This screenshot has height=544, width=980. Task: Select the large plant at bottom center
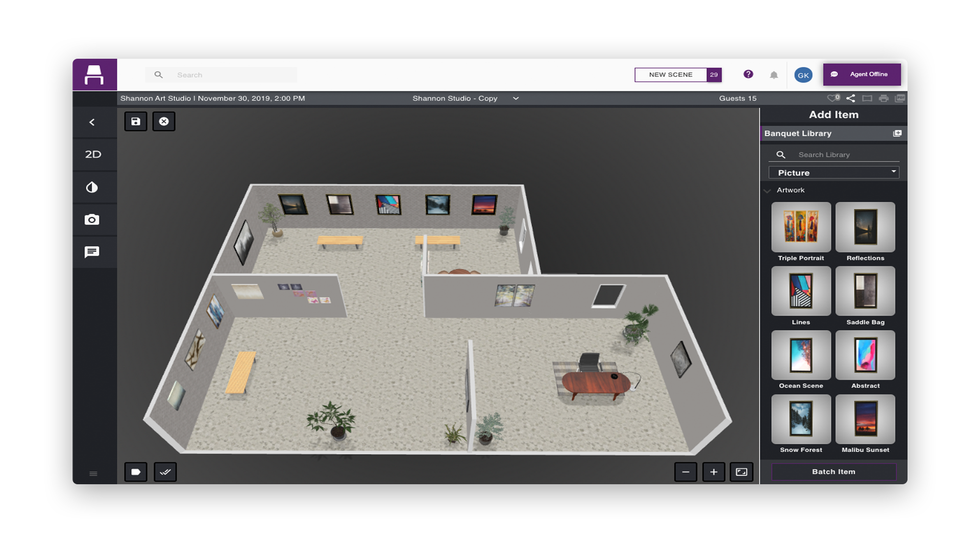point(332,420)
